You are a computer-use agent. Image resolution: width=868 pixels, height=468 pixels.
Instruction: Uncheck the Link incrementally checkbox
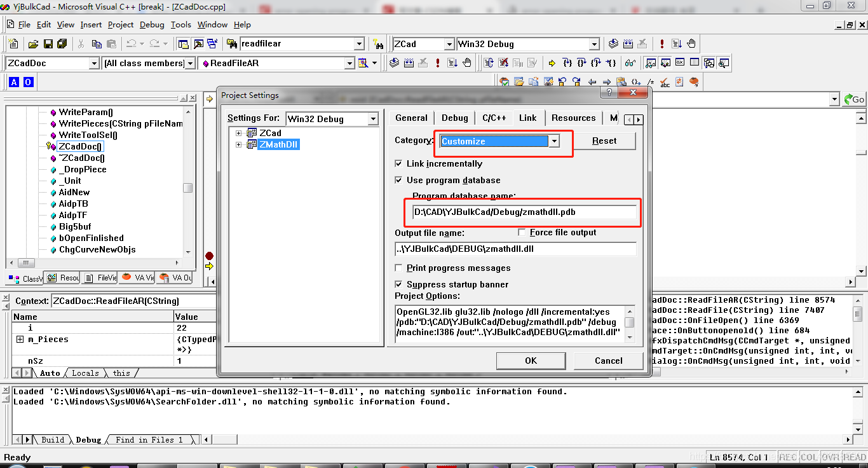tap(398, 163)
